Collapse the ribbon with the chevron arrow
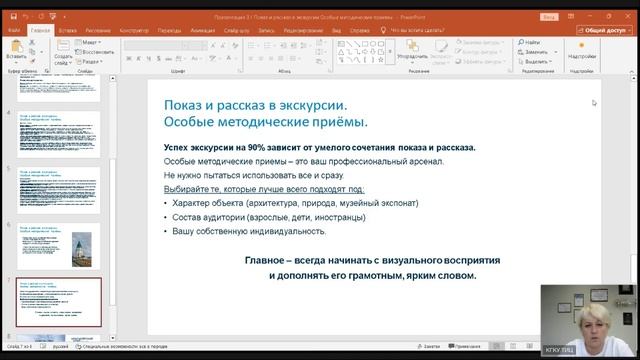The height and width of the screenshot is (360, 640). (632, 71)
